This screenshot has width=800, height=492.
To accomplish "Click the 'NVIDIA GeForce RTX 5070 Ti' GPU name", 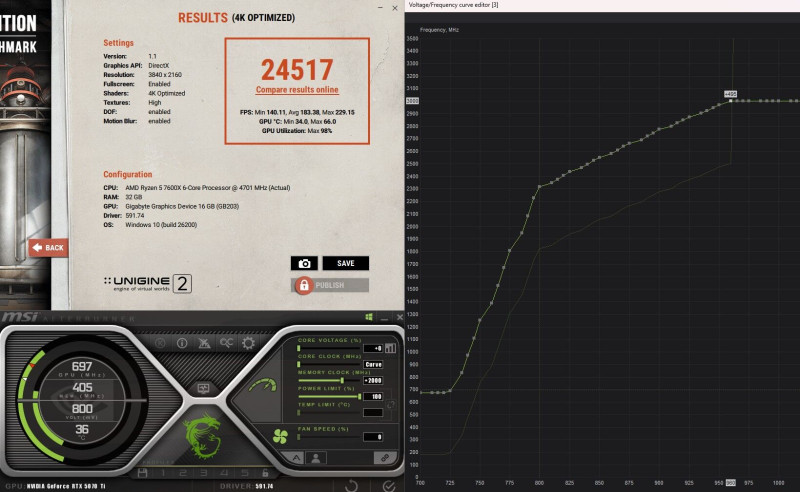I will 66,486.
